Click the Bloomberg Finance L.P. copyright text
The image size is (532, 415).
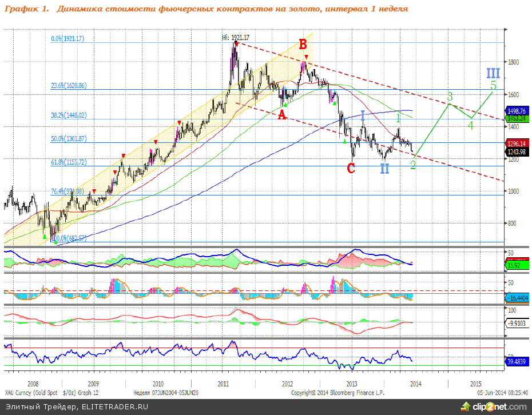[x=338, y=393]
